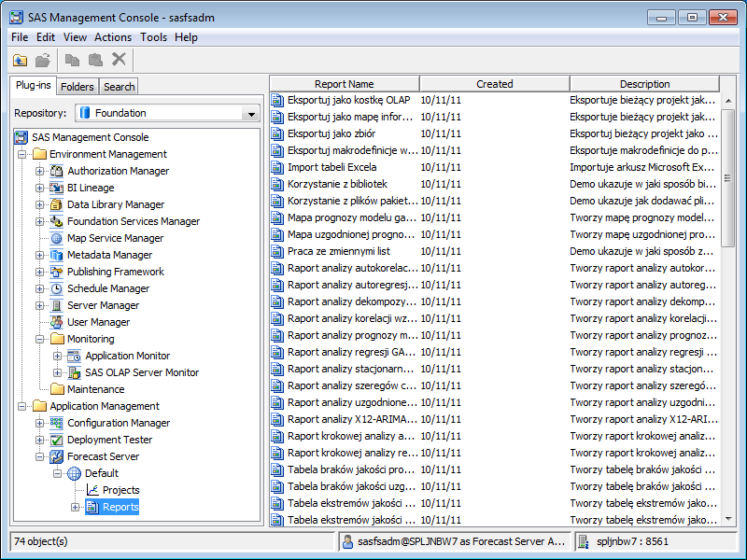Click the Default globe icon
The width and height of the screenshot is (747, 560).
click(x=75, y=473)
